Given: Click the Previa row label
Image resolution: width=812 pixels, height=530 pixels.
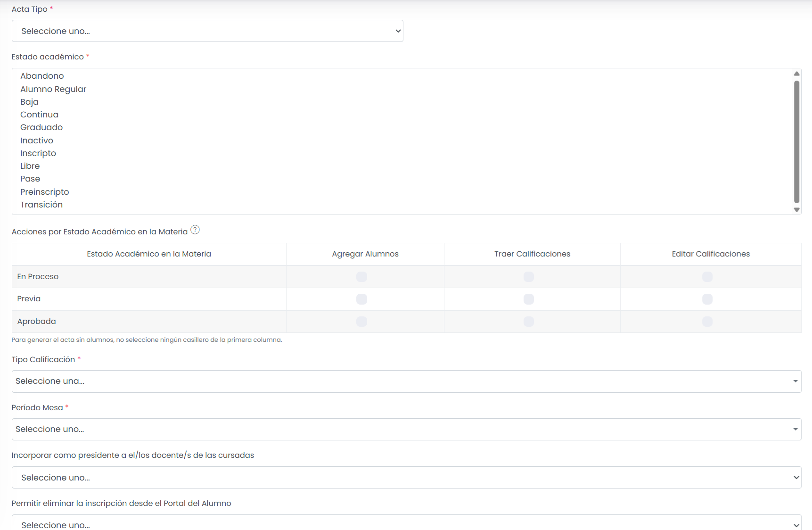Looking at the screenshot, I should 29,299.
